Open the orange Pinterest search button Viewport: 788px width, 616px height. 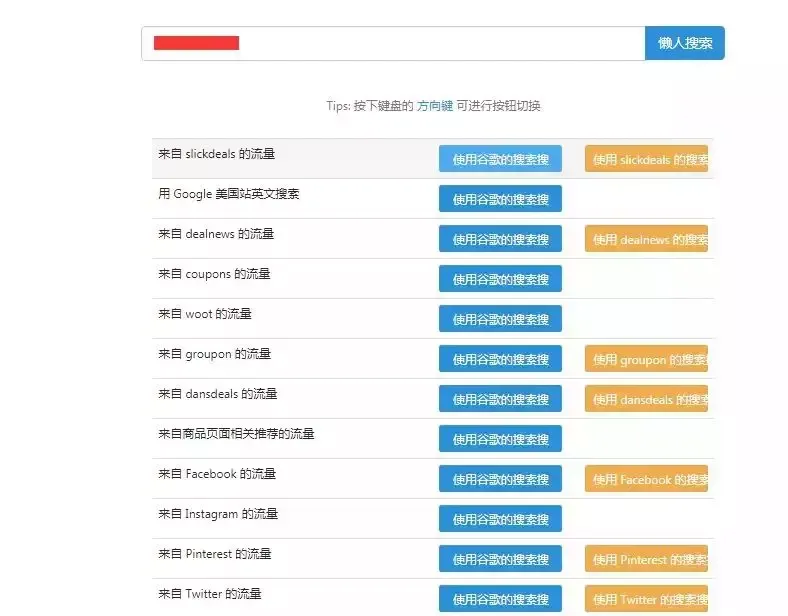coord(646,559)
